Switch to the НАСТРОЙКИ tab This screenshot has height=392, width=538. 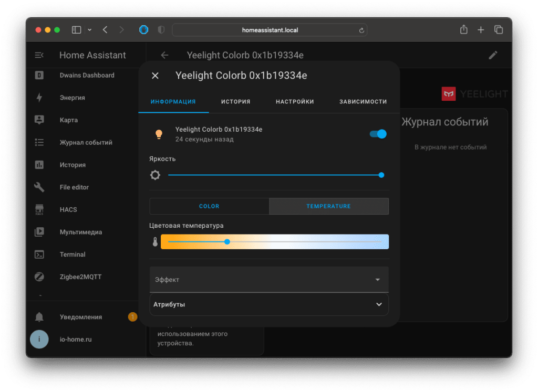[295, 101]
